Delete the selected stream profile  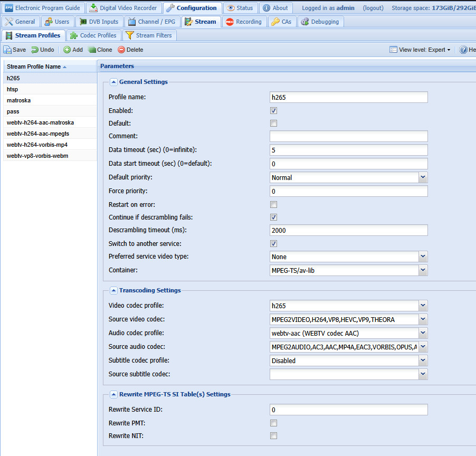(130, 50)
